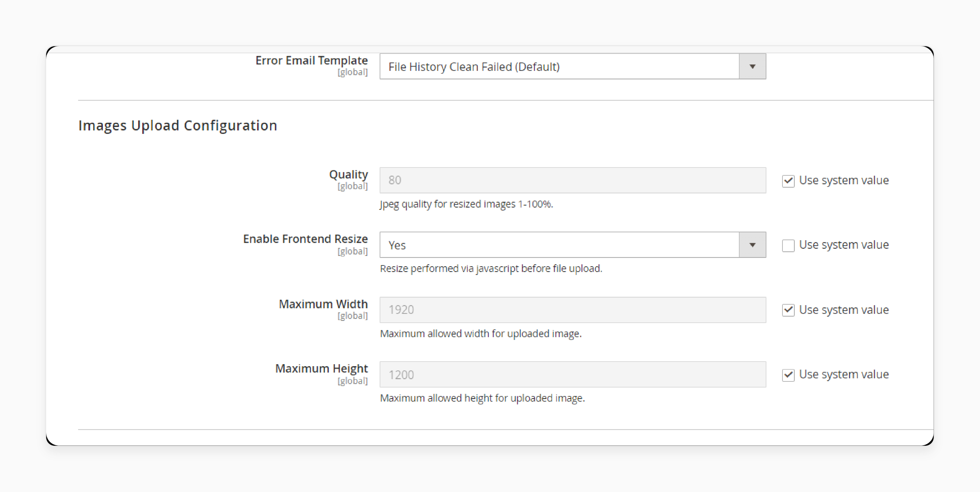
Task: Click the Error Email Template dropdown arrow
Action: [752, 67]
